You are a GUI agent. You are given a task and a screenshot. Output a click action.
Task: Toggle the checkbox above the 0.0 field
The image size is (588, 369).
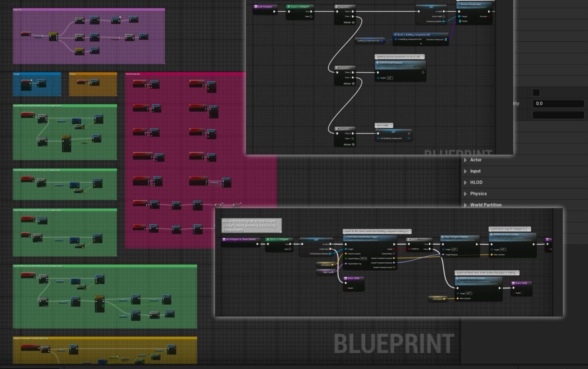(x=536, y=92)
